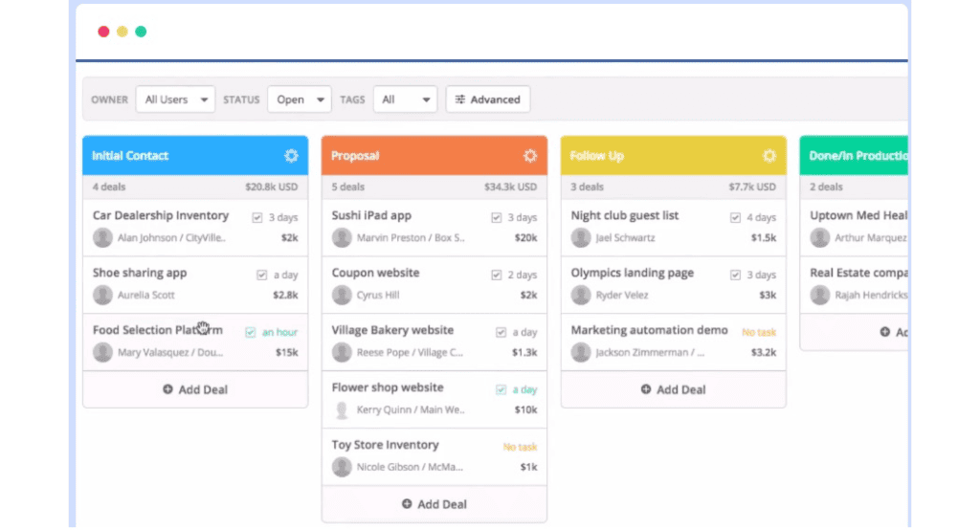Click Jael Schwartz's avatar icon

click(581, 237)
